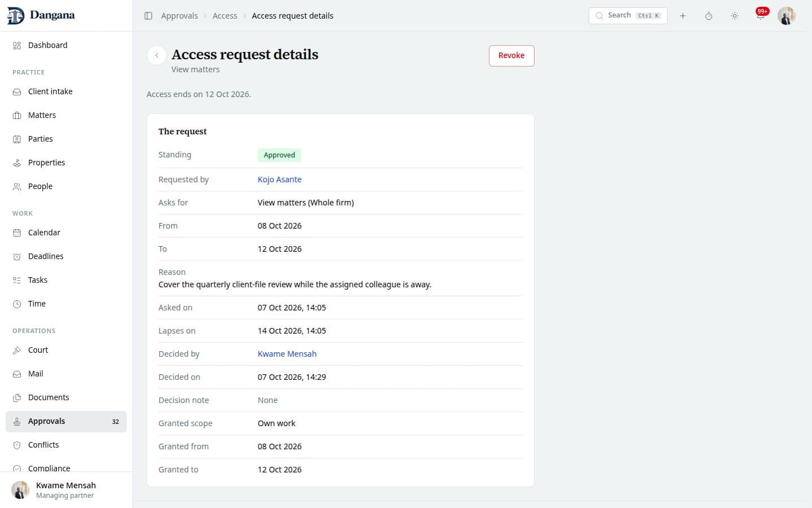812x508 pixels.
Task: Toggle the sidebar panel icon
Action: tap(148, 16)
